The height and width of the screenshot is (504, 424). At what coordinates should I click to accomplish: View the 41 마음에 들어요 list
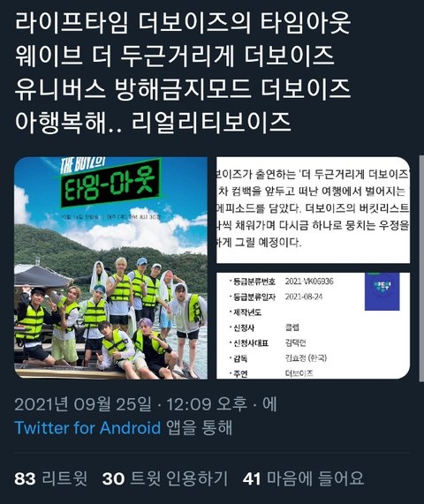point(303,478)
